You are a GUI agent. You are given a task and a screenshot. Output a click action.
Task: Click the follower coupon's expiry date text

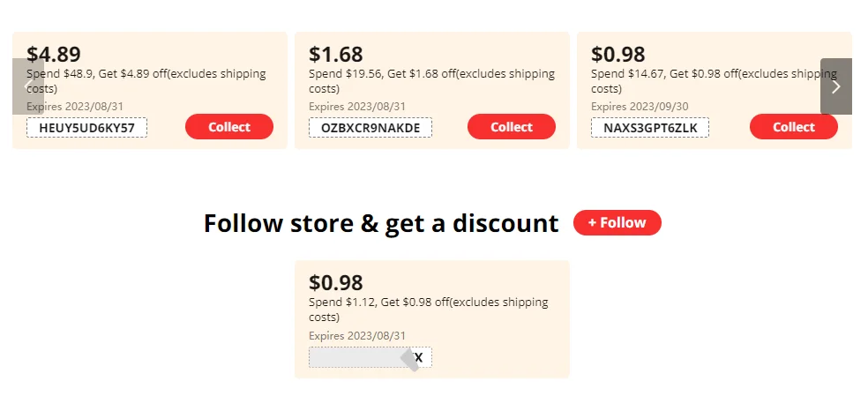(x=357, y=336)
